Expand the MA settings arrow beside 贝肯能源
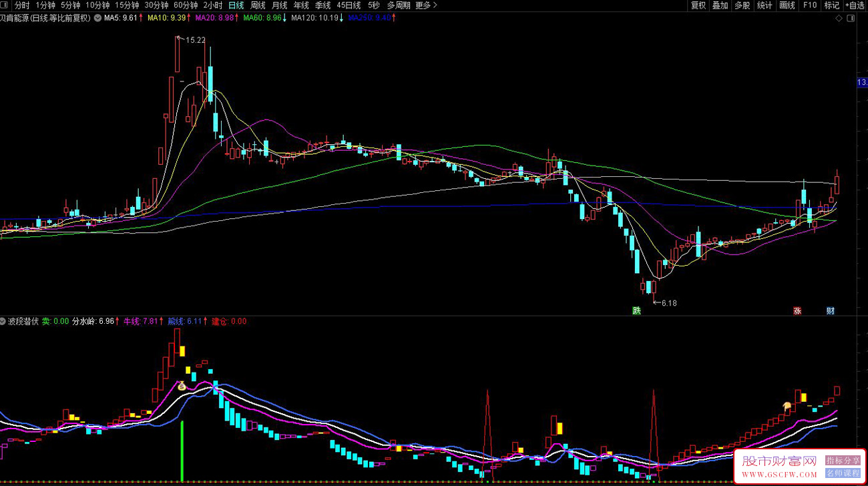868x486 pixels. click(x=97, y=18)
